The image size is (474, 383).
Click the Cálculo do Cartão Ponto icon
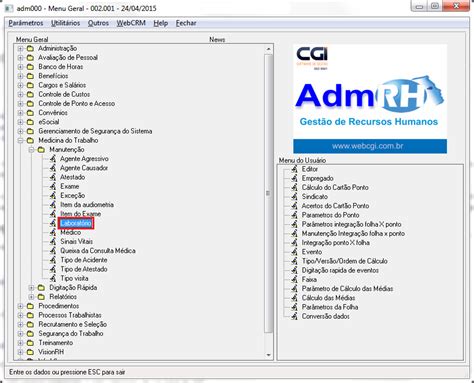pyautogui.click(x=294, y=188)
